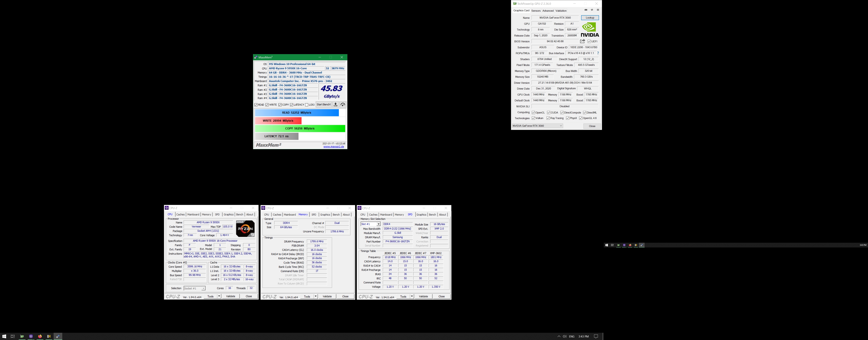Click GPU-Z taskbar icon on main taskbar
The image size is (868, 340).
(22, 336)
